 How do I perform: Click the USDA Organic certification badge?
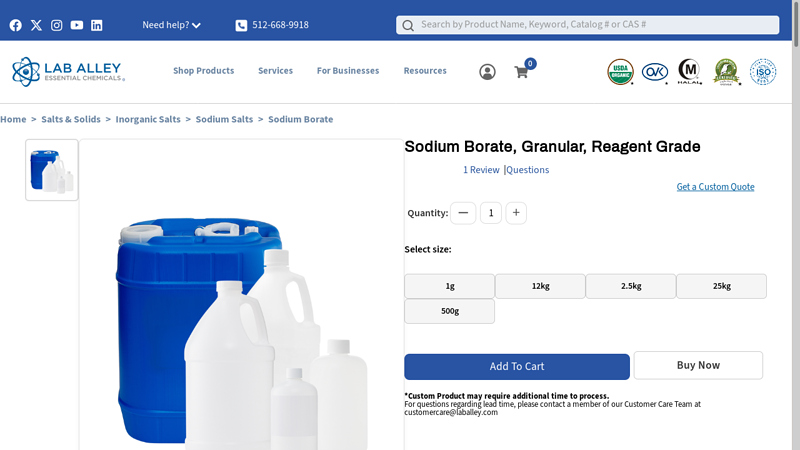click(x=620, y=72)
